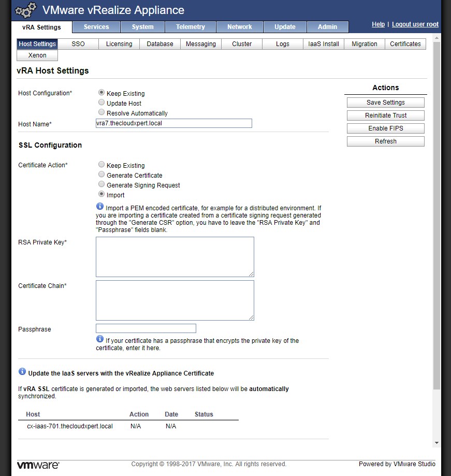Viewport: 451px width, 476px height.
Task: Click the info icon under Passphrase field
Action: click(100, 339)
